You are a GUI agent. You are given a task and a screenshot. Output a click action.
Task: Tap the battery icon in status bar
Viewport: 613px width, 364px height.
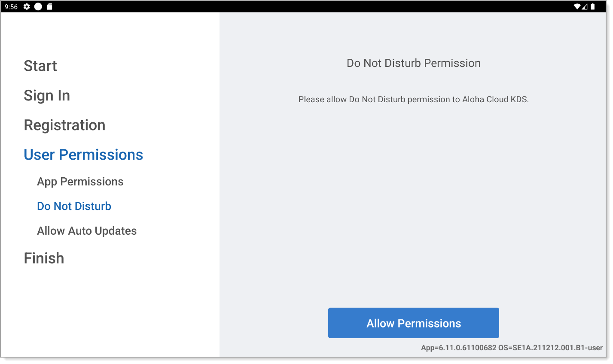pyautogui.click(x=593, y=6)
